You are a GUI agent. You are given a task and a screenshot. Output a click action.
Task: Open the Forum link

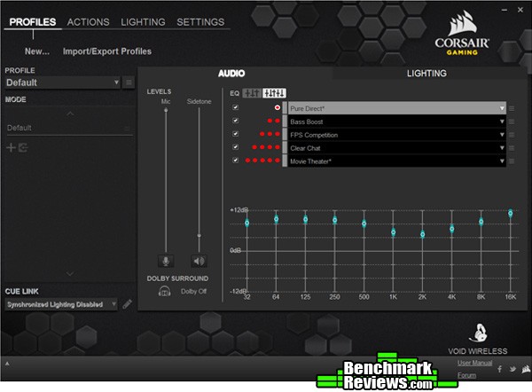pyautogui.click(x=467, y=375)
